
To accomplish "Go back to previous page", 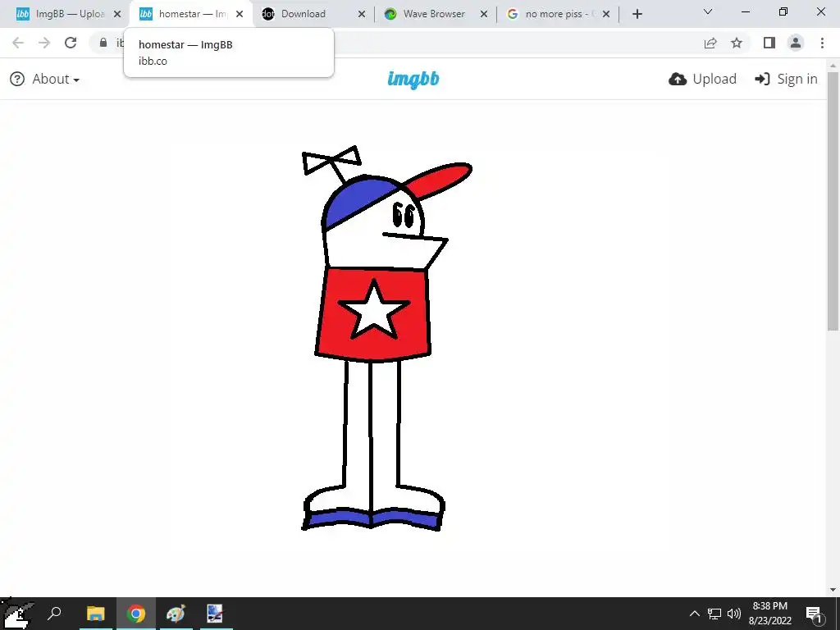I will [18, 43].
